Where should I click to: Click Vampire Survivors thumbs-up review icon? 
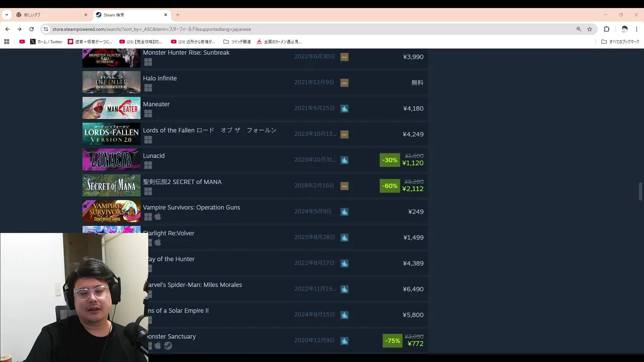click(344, 212)
